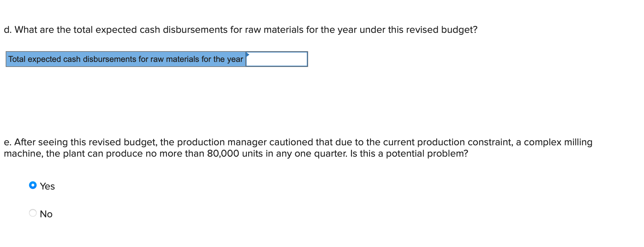This screenshot has height=247, width=644.
Task: Confirm Yes for the potential problem question
Action: 33,185
